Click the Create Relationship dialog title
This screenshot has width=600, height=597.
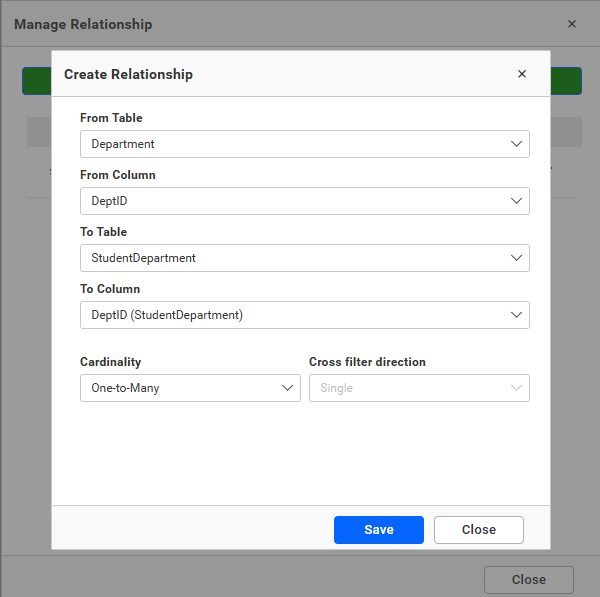[x=128, y=74]
